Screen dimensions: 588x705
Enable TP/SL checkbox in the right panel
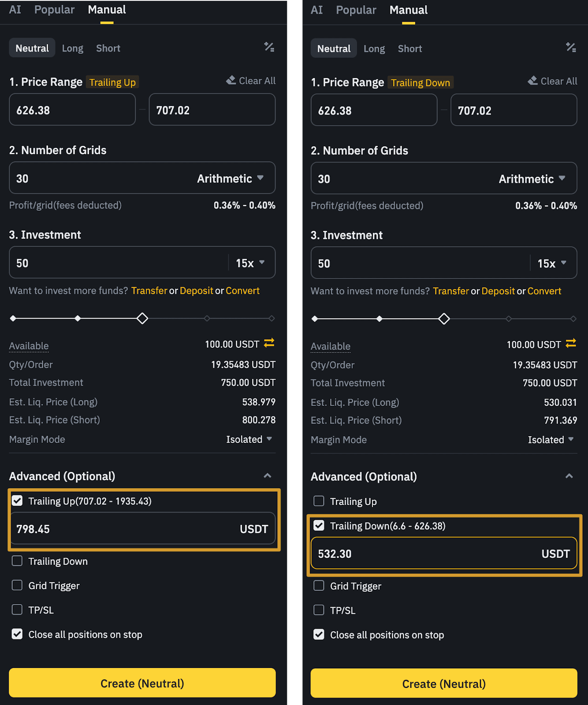[319, 610]
